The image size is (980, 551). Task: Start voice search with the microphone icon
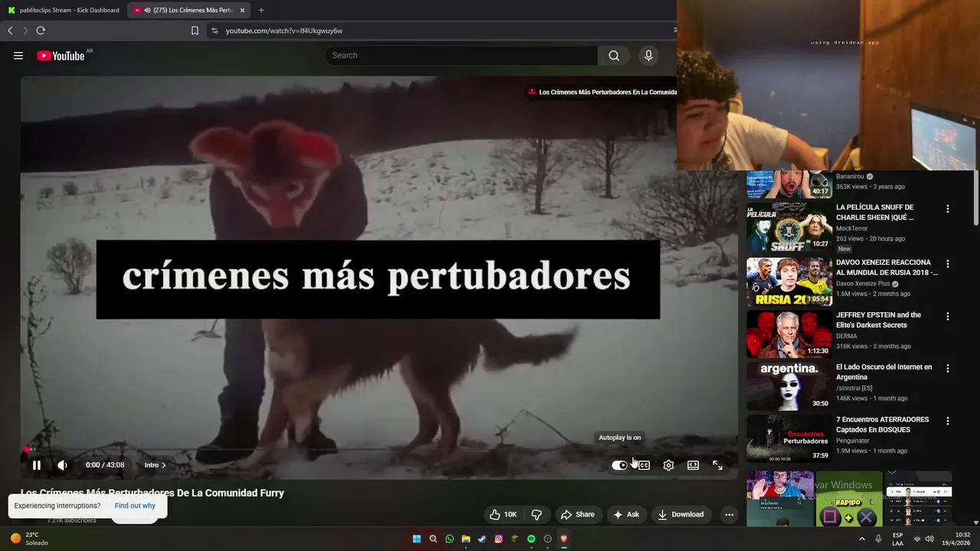(648, 55)
